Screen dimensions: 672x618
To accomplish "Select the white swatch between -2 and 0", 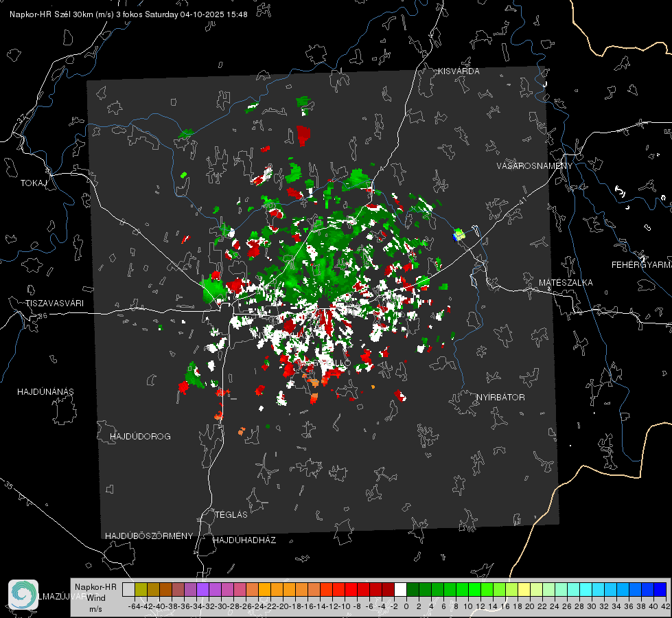I will (400, 589).
